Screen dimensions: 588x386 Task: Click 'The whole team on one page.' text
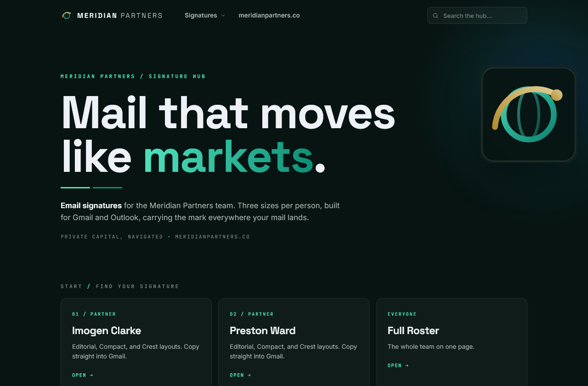(431, 346)
